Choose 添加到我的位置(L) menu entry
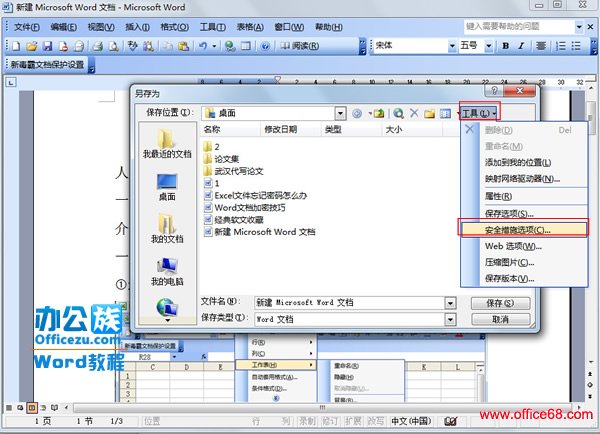 [524, 163]
